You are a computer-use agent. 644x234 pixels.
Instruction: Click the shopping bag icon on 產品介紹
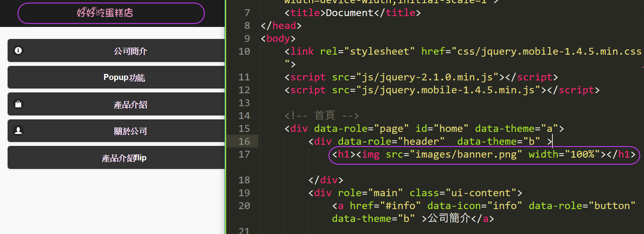click(18, 104)
